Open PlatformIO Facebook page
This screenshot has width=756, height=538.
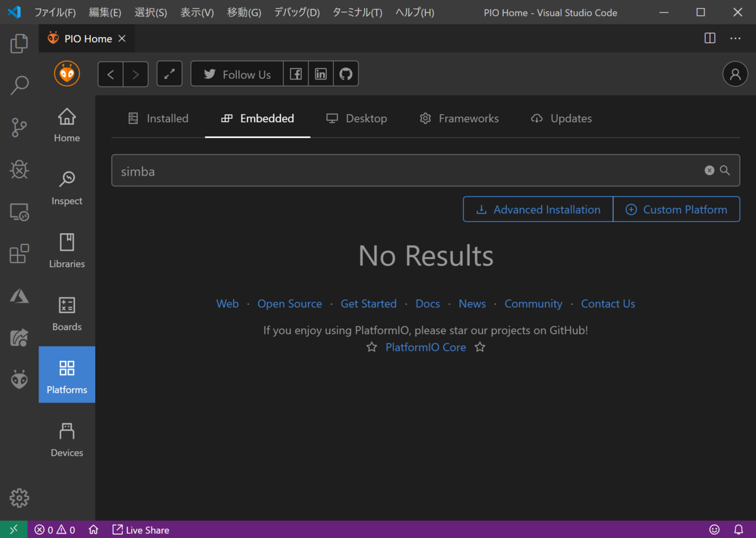click(295, 74)
